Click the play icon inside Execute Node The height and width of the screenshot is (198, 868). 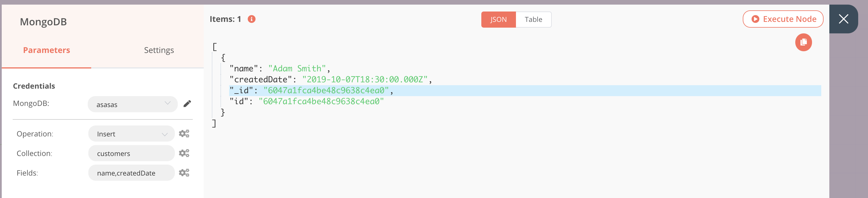click(756, 19)
